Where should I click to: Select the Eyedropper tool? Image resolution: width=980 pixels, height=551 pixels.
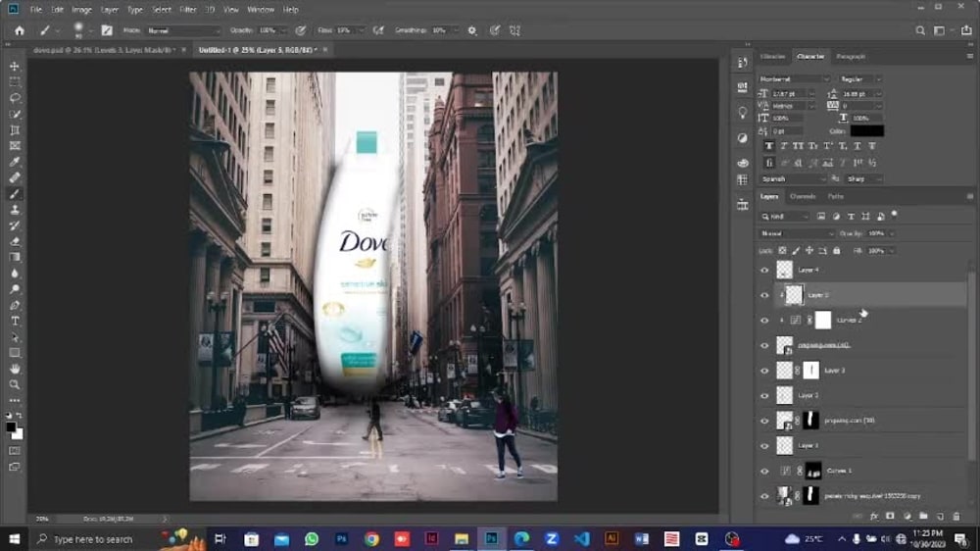[x=15, y=162]
